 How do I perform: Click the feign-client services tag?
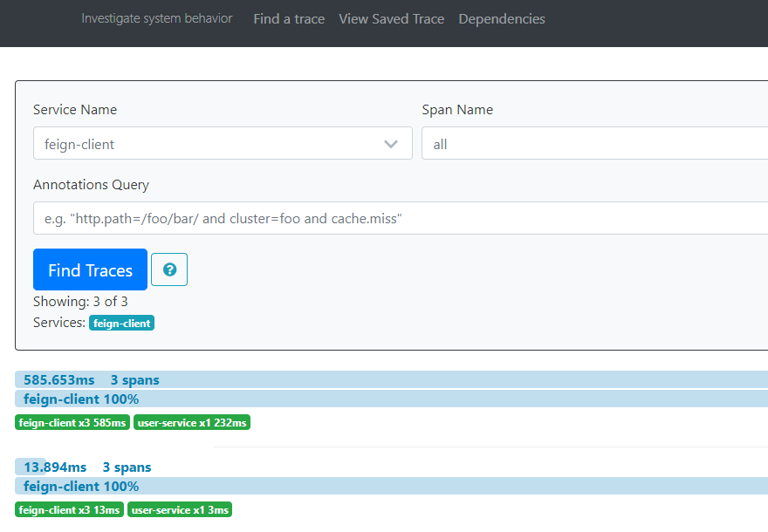click(x=121, y=323)
